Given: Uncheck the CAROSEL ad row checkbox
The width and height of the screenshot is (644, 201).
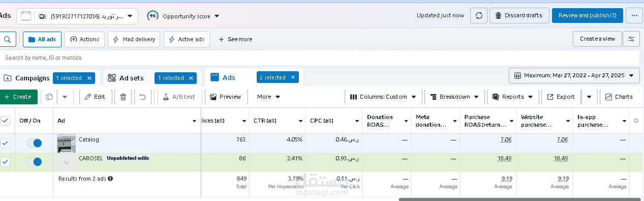Looking at the screenshot, I should click(x=6, y=162).
